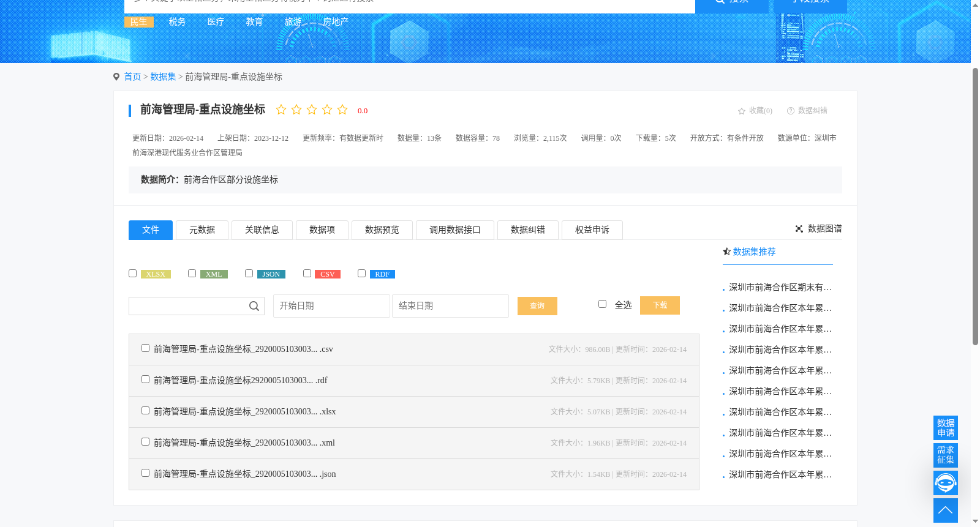Click the back-to-top arrow button
The width and height of the screenshot is (980, 527).
pyautogui.click(x=946, y=510)
